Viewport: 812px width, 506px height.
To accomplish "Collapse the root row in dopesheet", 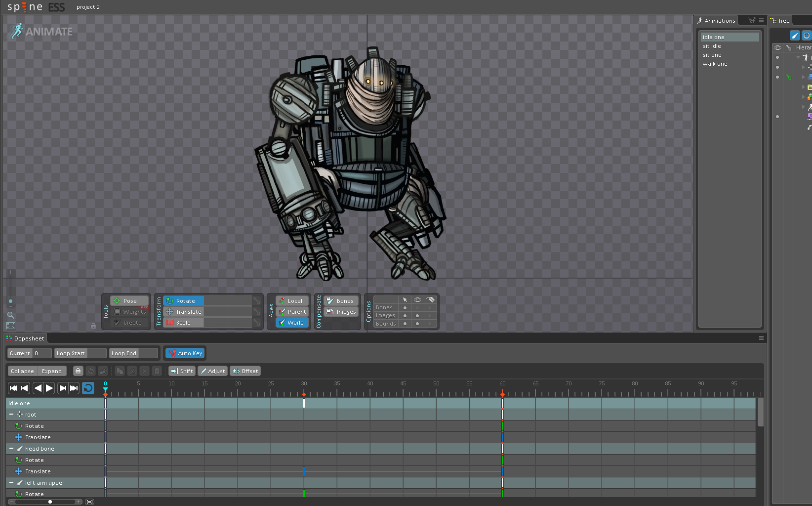I will tap(11, 415).
